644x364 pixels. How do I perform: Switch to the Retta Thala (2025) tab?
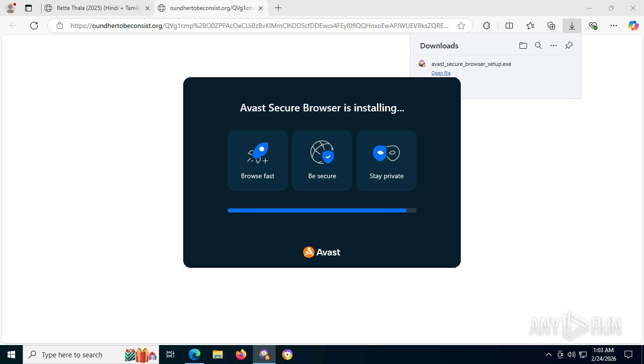coord(97,8)
